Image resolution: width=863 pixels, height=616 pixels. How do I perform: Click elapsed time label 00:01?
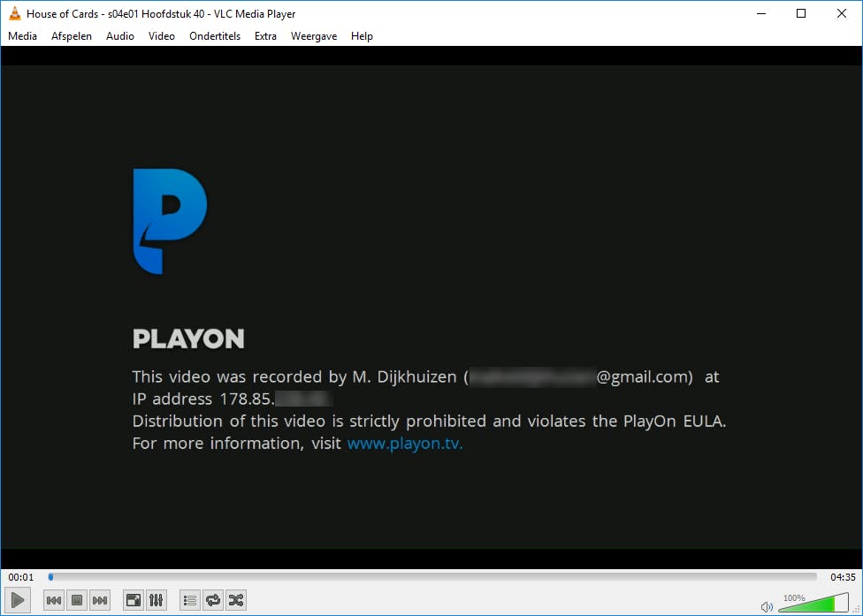(x=21, y=577)
